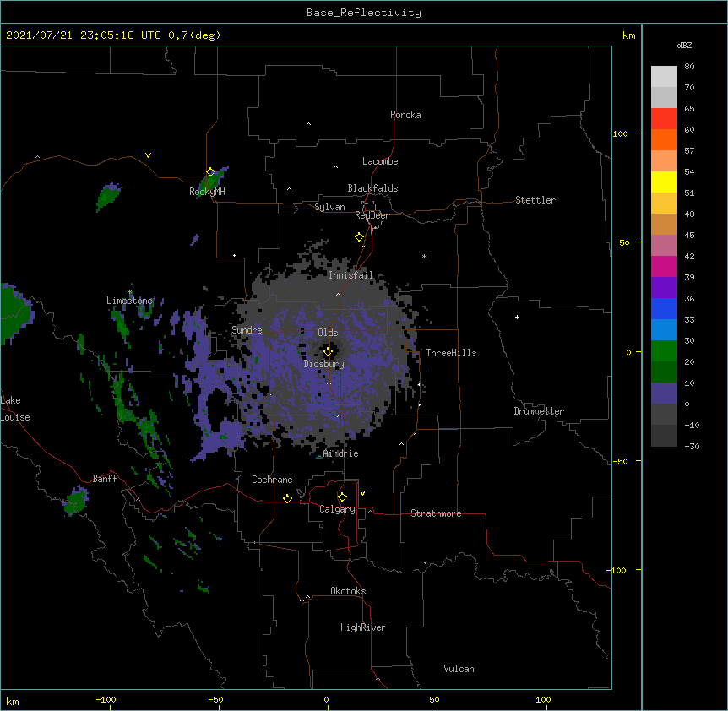The width and height of the screenshot is (728, 711).
Task: Click the white caret marker west of Lacombe
Action: 335,167
